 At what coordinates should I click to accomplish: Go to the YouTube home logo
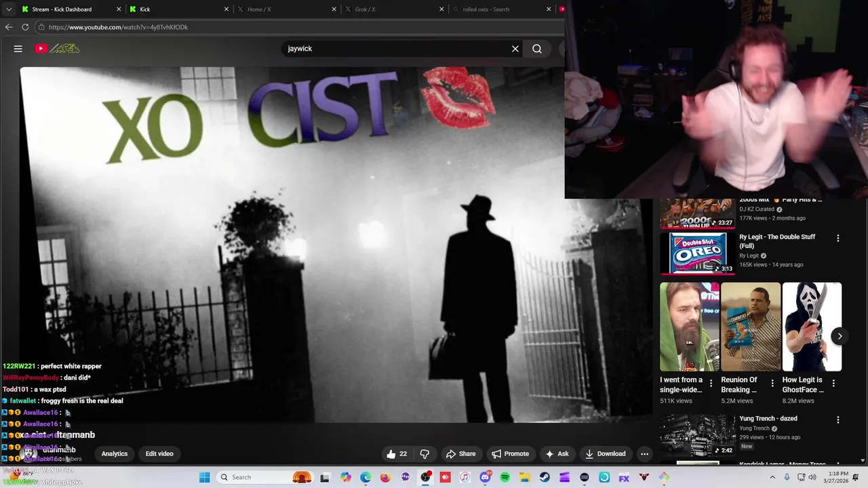pos(58,49)
